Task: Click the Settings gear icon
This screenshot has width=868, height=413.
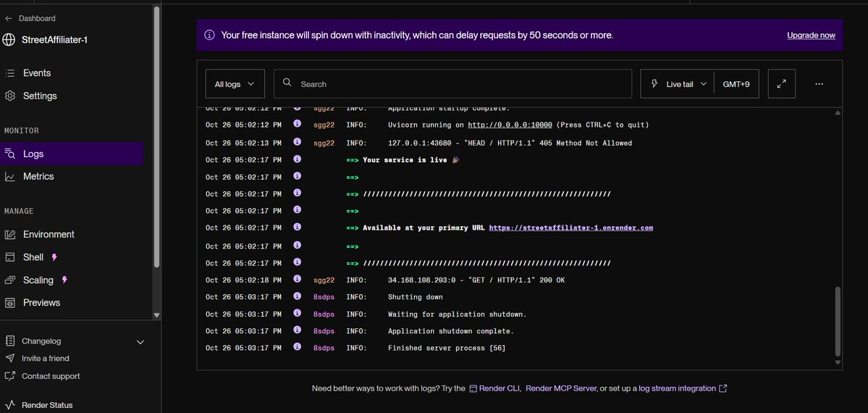Action: 10,96
